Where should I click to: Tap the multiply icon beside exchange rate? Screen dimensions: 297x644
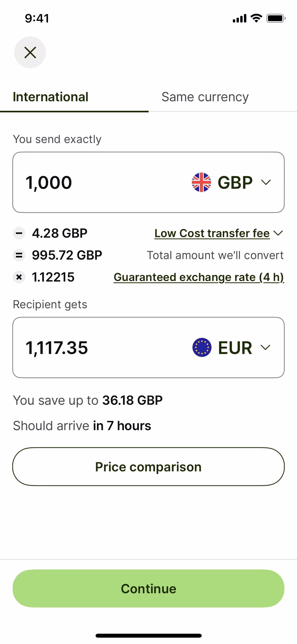[x=19, y=277]
